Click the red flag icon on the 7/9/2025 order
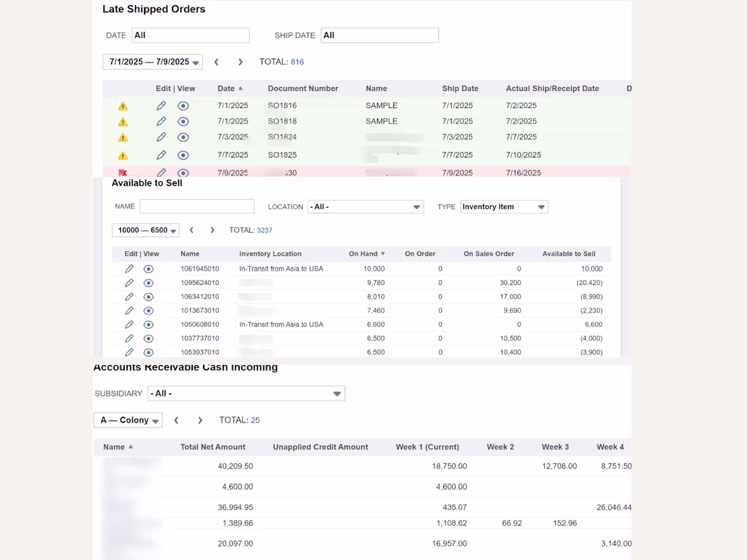This screenshot has height=560, width=747. (x=123, y=172)
